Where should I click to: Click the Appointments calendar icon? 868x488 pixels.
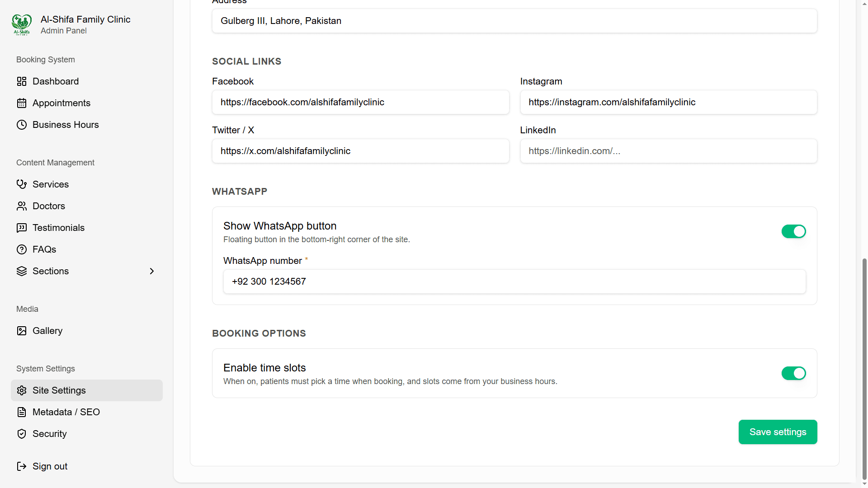tap(22, 103)
